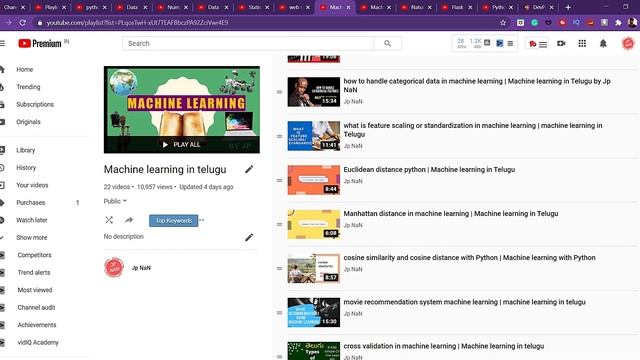The width and height of the screenshot is (640, 360).
Task: Click the Grammarly extension icon
Action: (534, 23)
